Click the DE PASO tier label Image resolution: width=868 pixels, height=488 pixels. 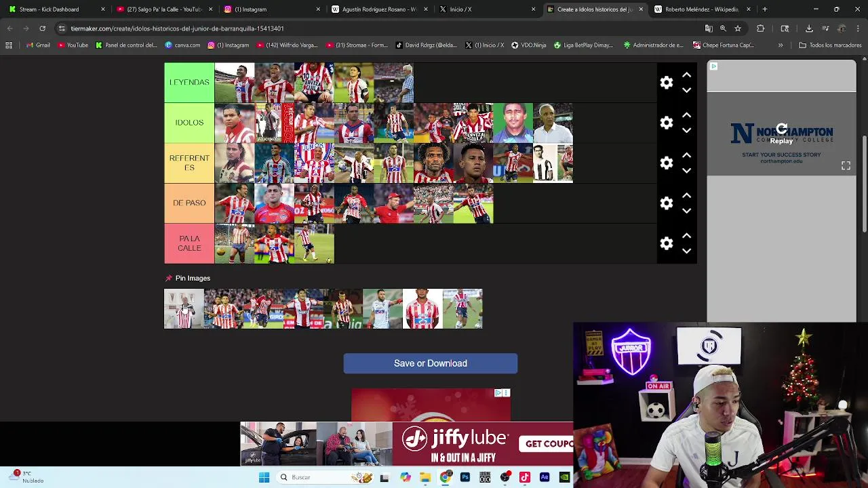pos(189,203)
